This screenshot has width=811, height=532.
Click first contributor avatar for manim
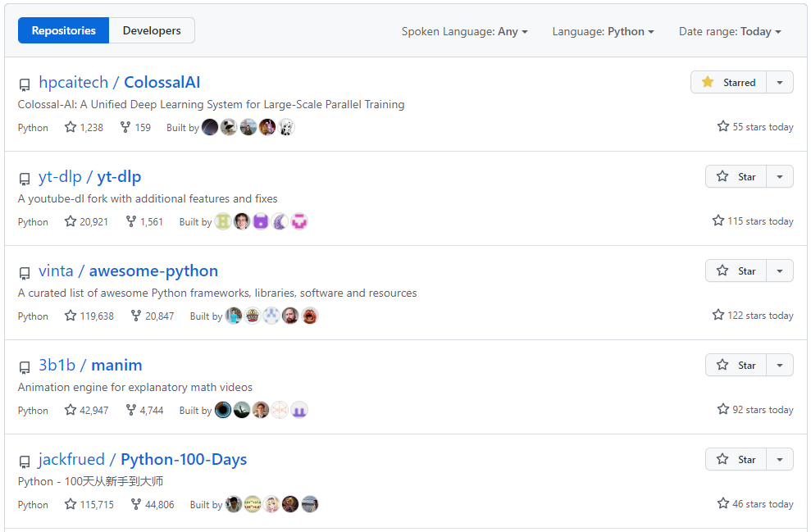(x=223, y=410)
